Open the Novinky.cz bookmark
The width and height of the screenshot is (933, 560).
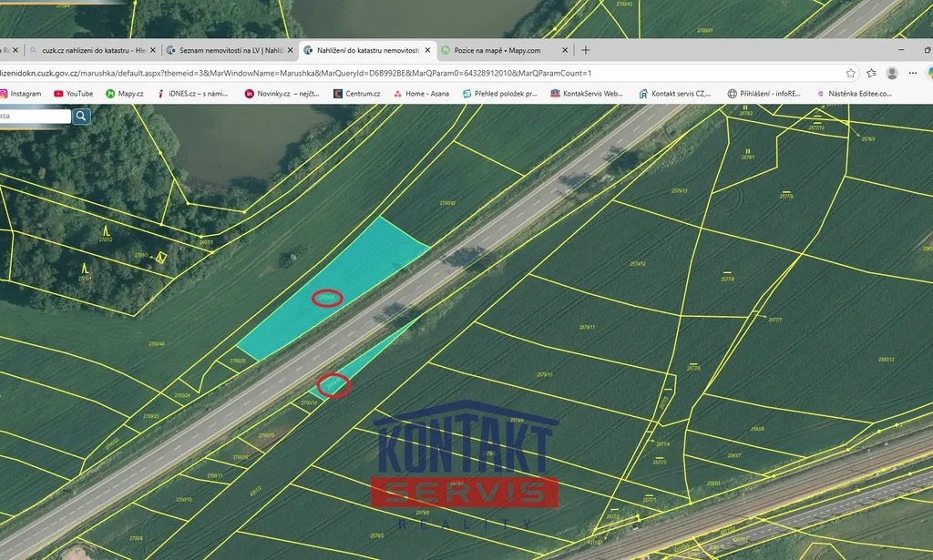[x=282, y=93]
